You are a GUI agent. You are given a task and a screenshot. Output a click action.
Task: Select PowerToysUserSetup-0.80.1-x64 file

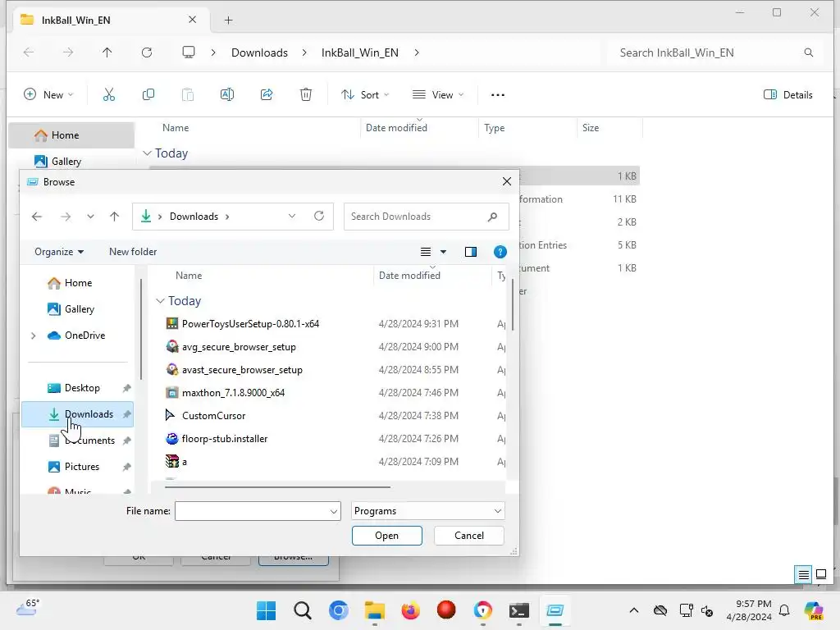250,323
